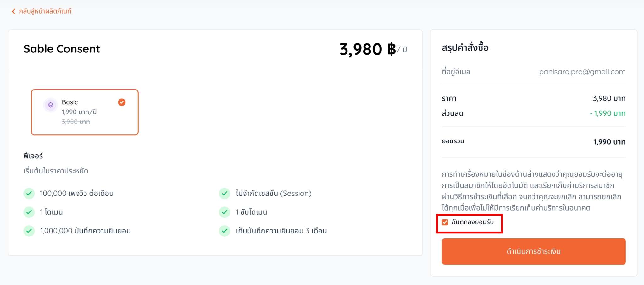The height and width of the screenshot is (285, 644).
Task: Click the Sable Consent product title
Action: tap(62, 49)
